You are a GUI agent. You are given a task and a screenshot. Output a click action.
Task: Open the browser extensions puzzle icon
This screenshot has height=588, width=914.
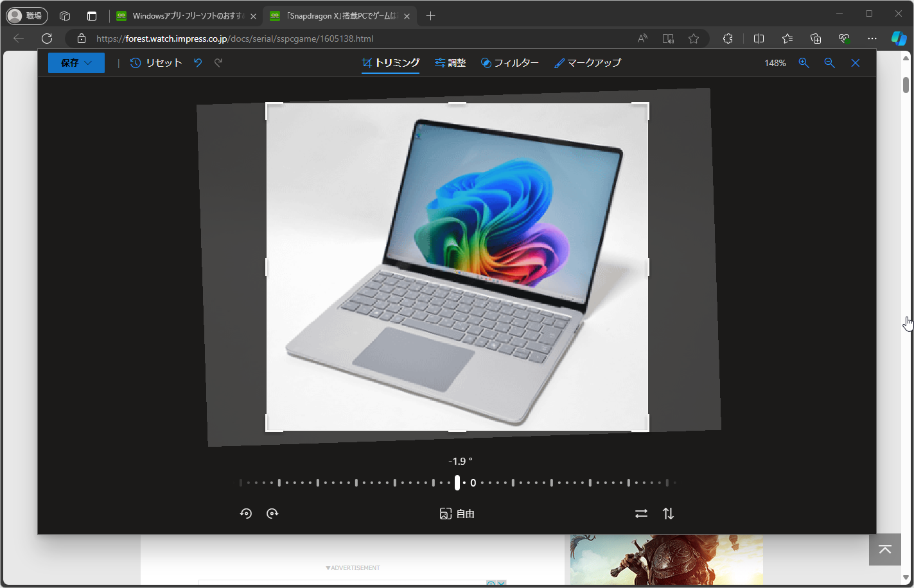[x=728, y=39]
